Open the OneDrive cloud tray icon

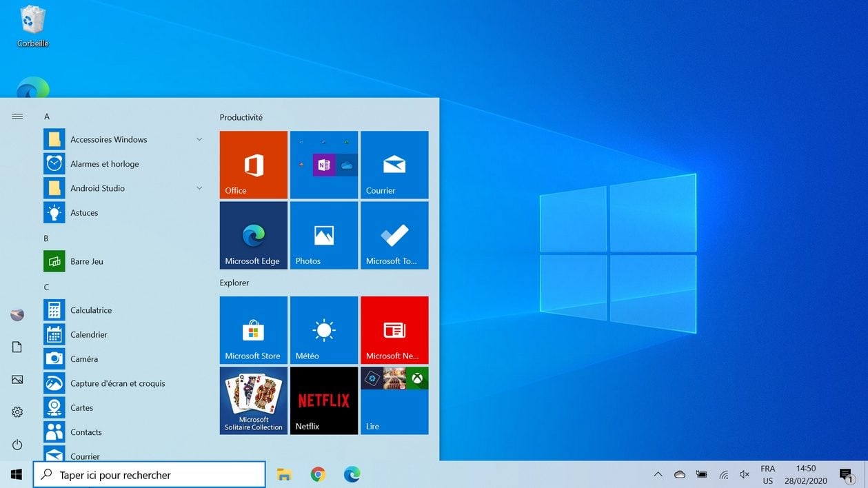(680, 474)
